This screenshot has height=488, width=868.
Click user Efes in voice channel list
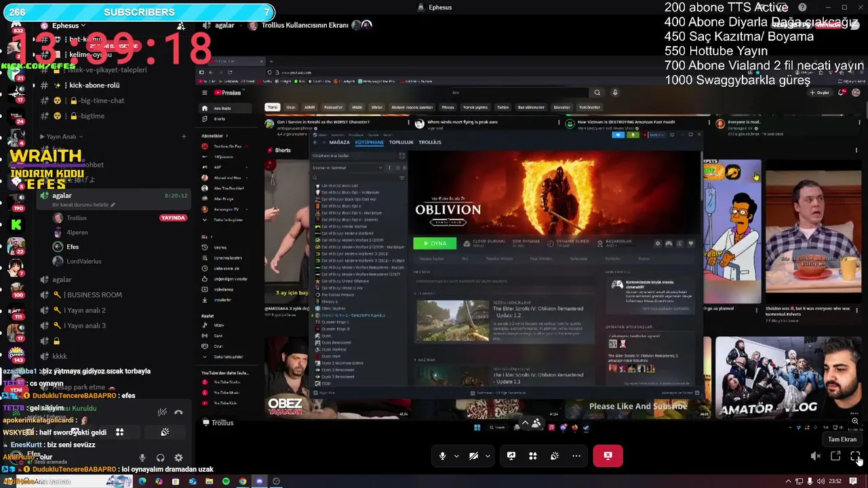pyautogui.click(x=73, y=247)
